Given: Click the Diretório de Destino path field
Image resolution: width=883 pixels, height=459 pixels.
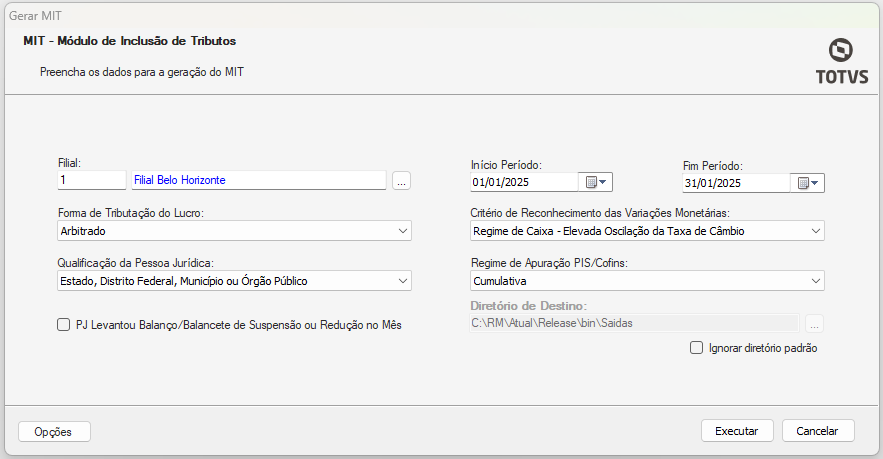Looking at the screenshot, I should click(634, 323).
